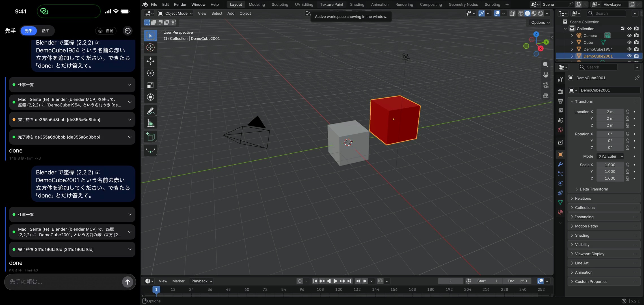Open the Object Data properties tab
Screen dimensions: 644x305
[x=560, y=202]
